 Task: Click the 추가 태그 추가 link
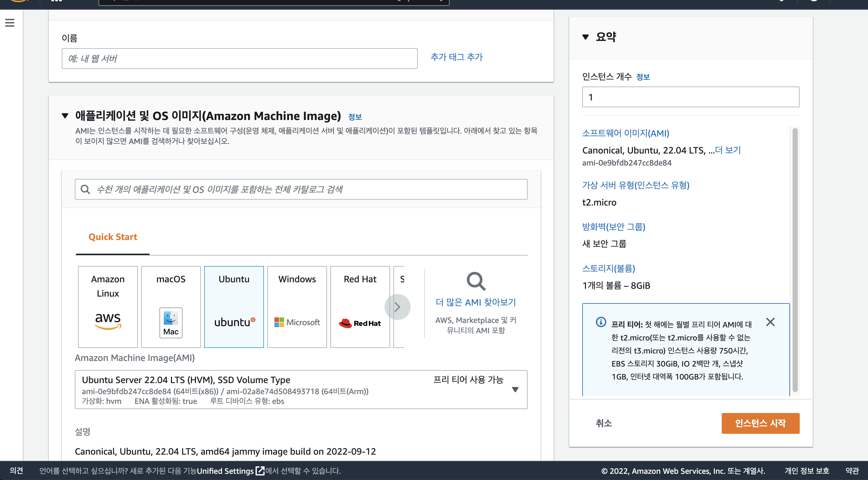click(x=456, y=57)
